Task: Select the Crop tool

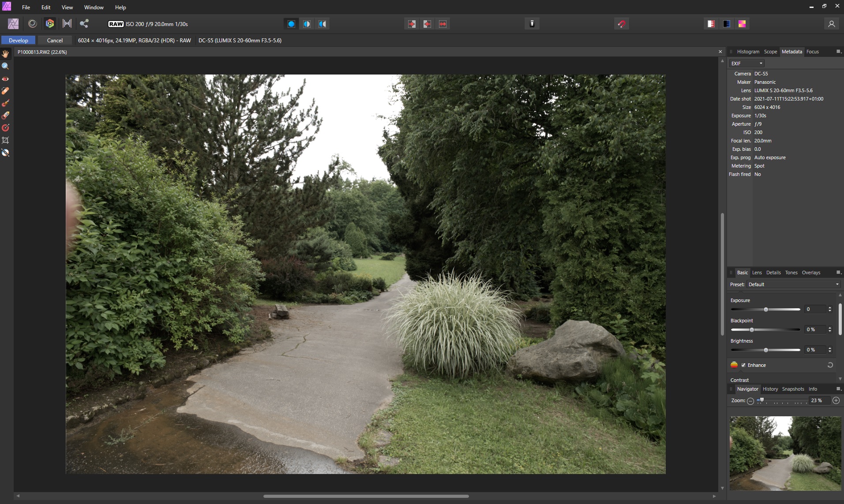Action: (5, 140)
